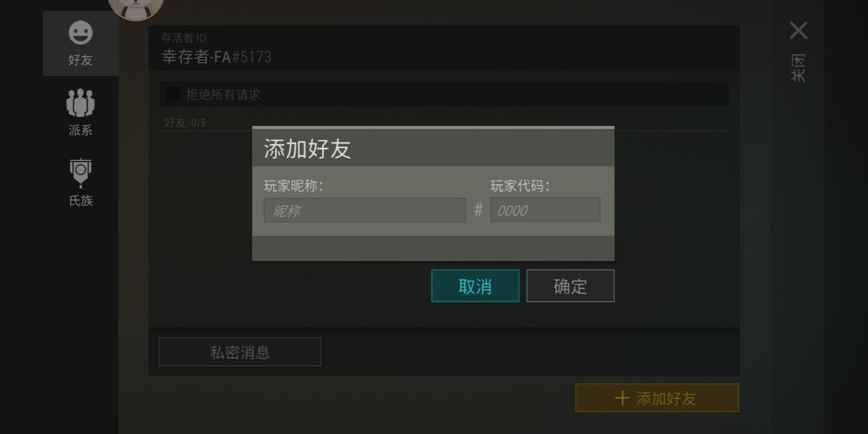
Task: Switch to the 氏族 tab label
Action: tap(80, 201)
